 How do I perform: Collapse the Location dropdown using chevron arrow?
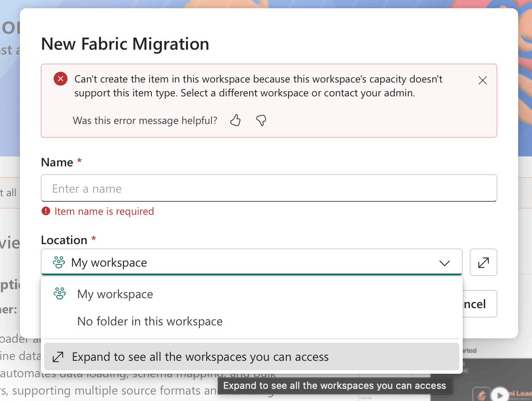pos(444,263)
